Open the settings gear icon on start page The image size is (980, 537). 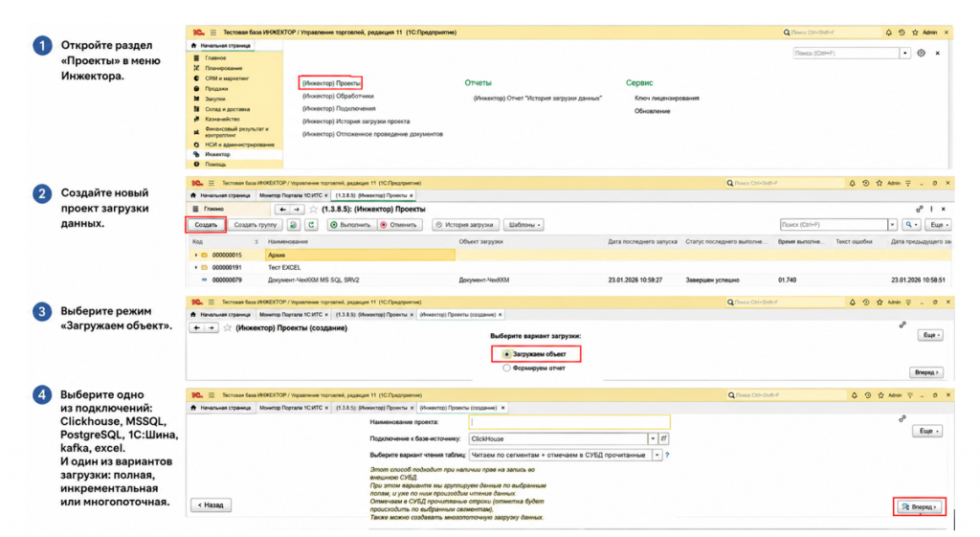tap(922, 54)
